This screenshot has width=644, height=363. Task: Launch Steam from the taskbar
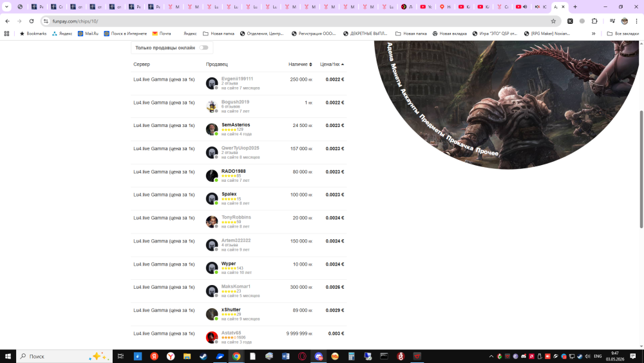click(204, 356)
